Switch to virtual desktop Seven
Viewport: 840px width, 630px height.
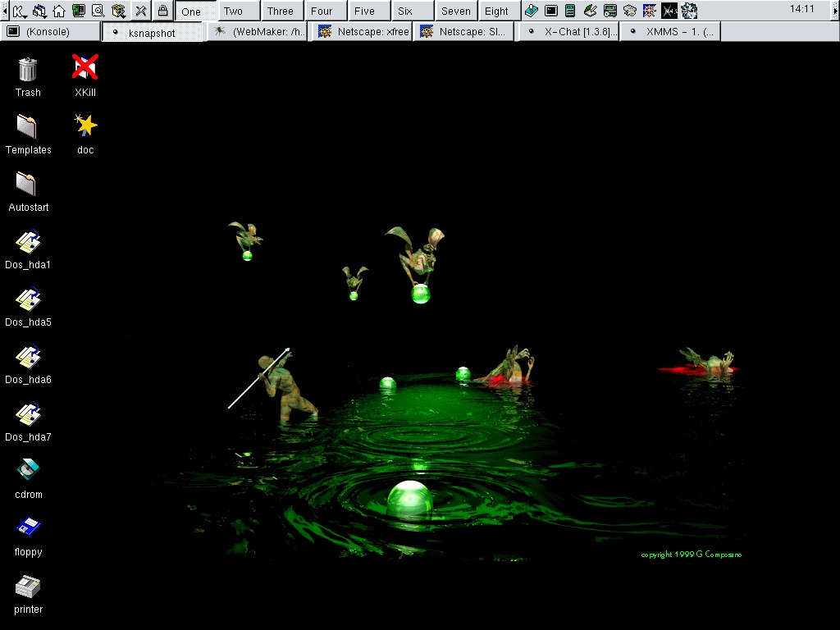(456, 11)
